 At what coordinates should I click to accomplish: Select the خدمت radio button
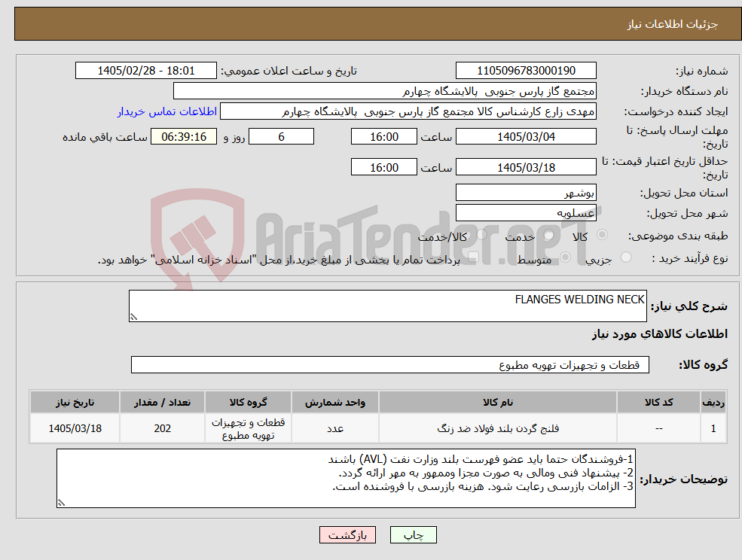[549, 235]
